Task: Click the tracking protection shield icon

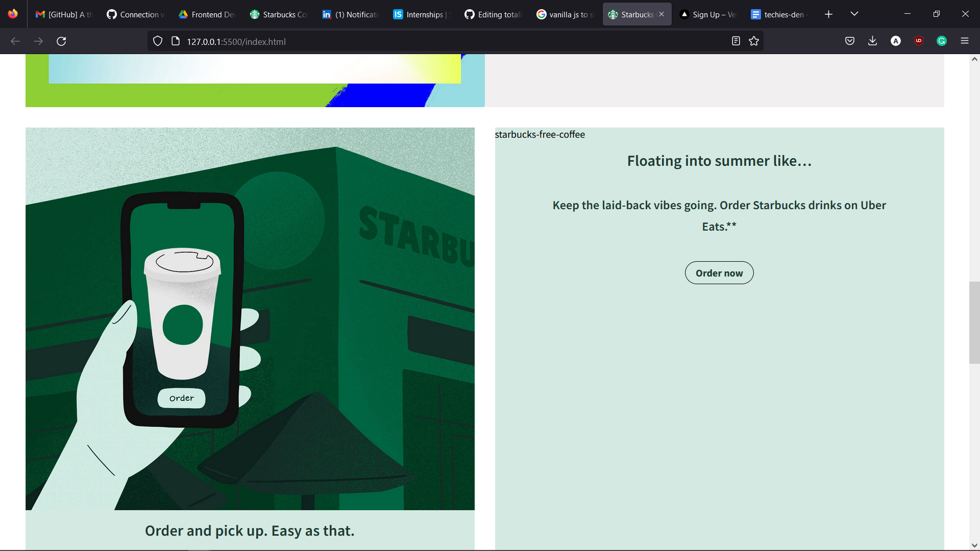Action: (x=158, y=41)
